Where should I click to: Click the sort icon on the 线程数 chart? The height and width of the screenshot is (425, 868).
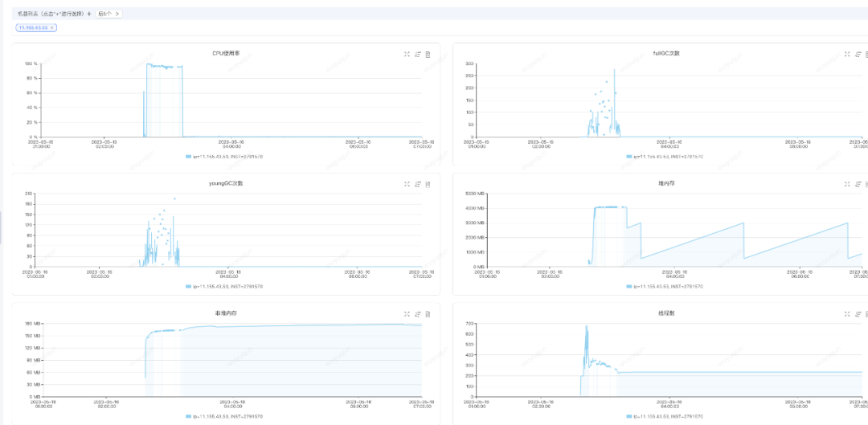pos(858,314)
